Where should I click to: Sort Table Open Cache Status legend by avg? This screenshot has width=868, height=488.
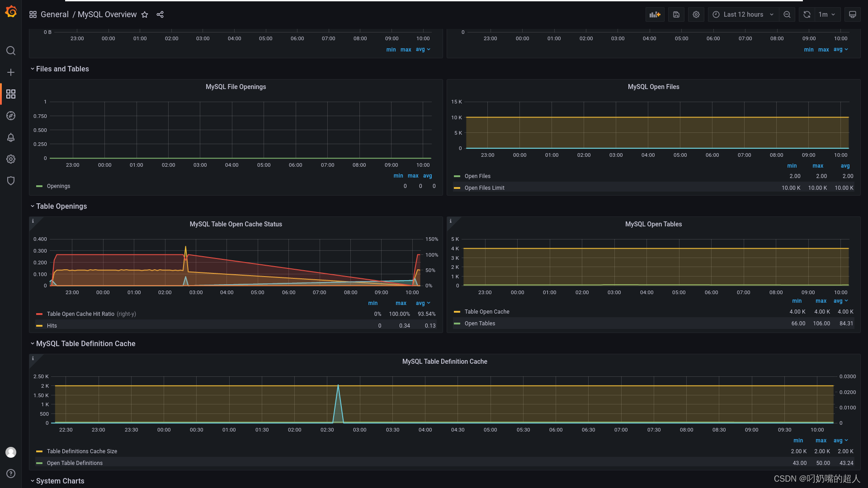(423, 303)
